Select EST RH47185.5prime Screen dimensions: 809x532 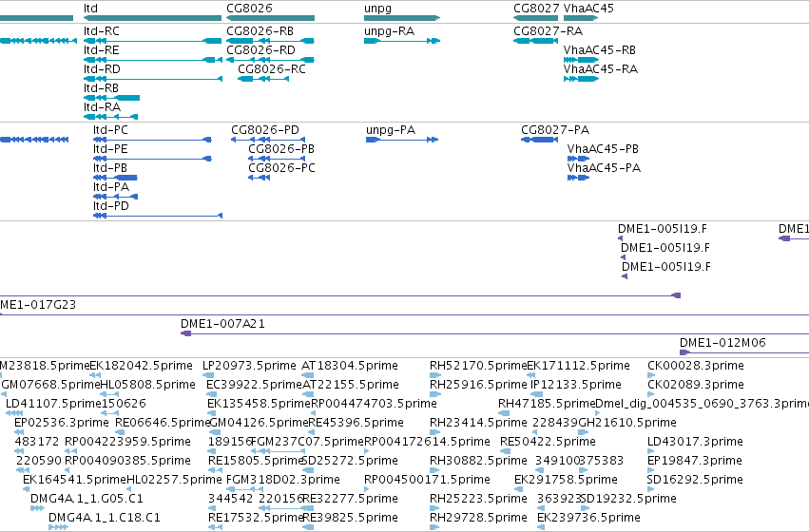click(547, 404)
